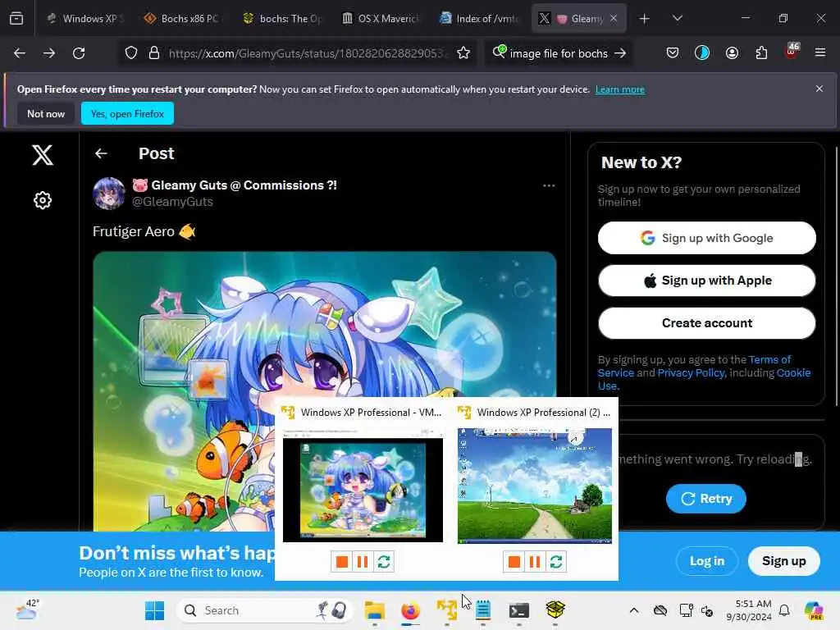Reload the current page
Screen dimensions: 840x630
tap(79, 53)
